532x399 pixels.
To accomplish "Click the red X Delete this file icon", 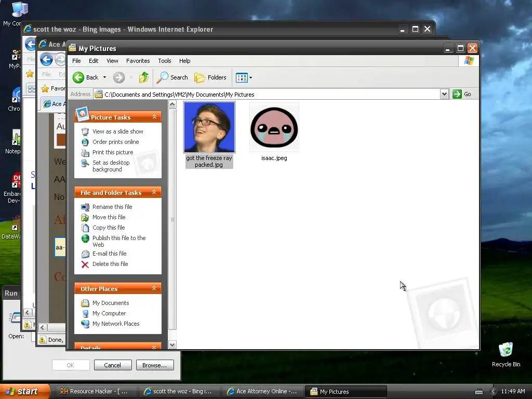I will point(85,264).
